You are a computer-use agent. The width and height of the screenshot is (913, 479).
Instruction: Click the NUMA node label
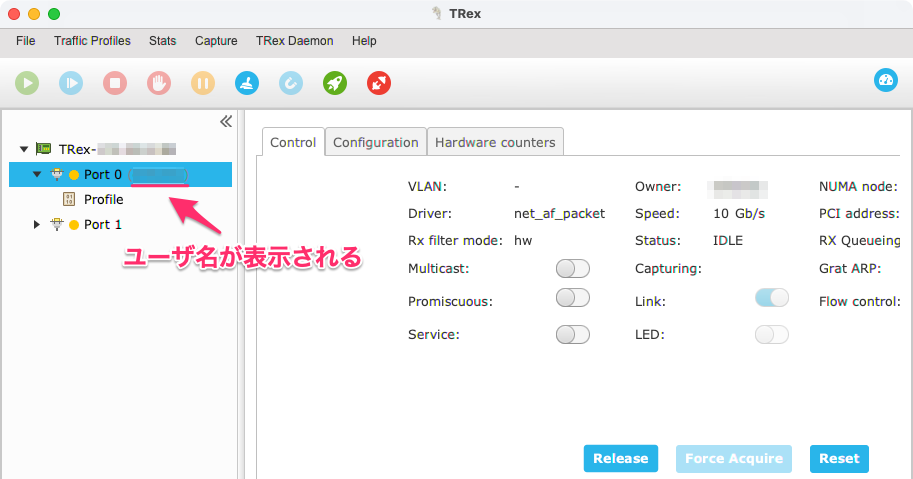coord(858,186)
